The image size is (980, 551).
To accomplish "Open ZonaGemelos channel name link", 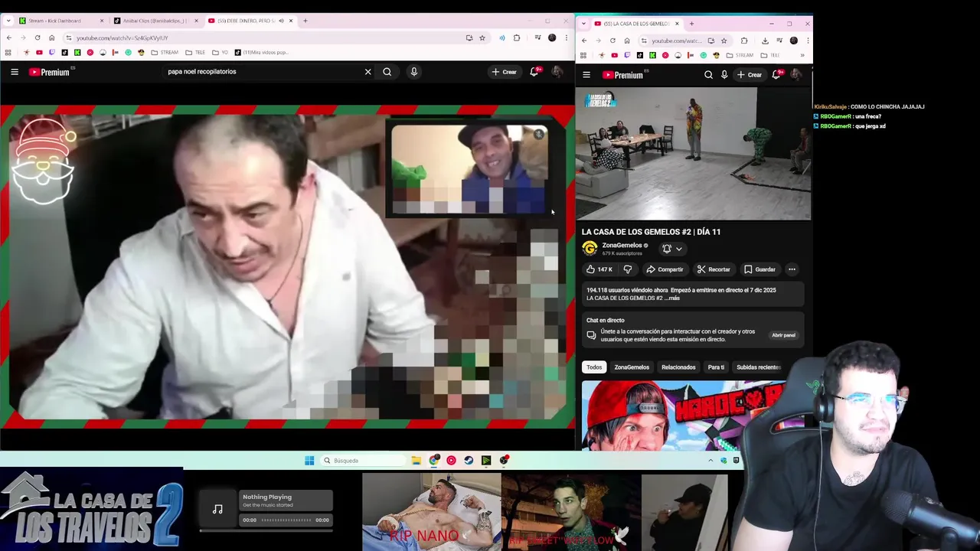I will [622, 246].
